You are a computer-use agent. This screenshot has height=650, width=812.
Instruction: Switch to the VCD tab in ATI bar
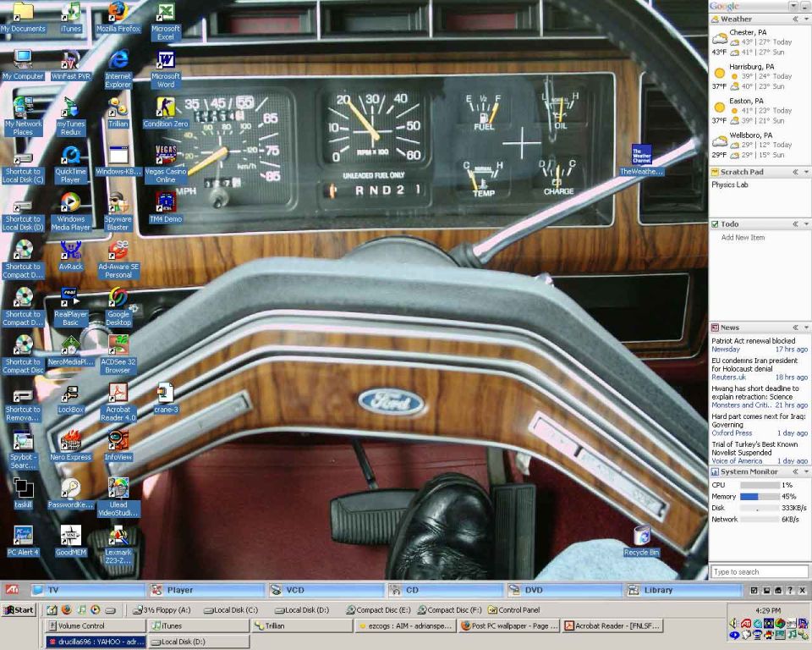[x=326, y=590]
